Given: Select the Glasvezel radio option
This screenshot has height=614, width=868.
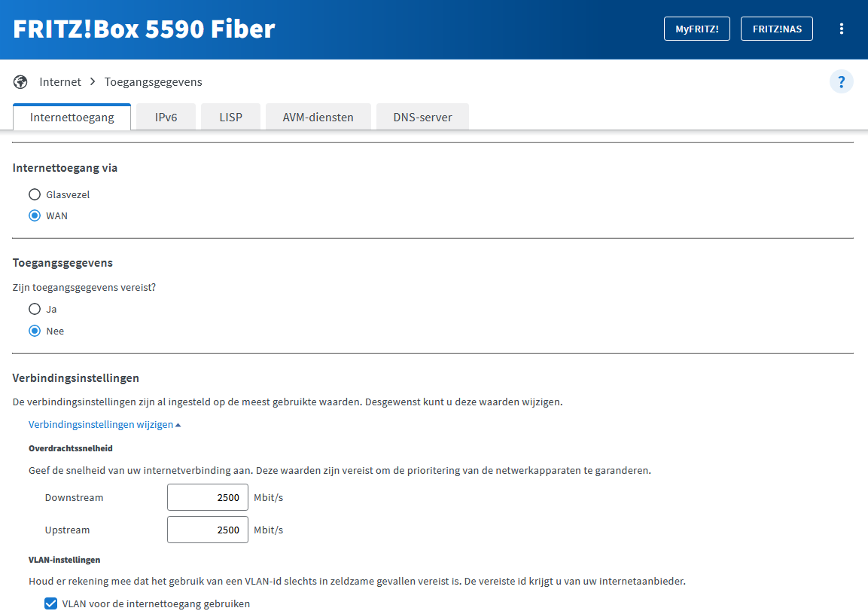Looking at the screenshot, I should 35,194.
